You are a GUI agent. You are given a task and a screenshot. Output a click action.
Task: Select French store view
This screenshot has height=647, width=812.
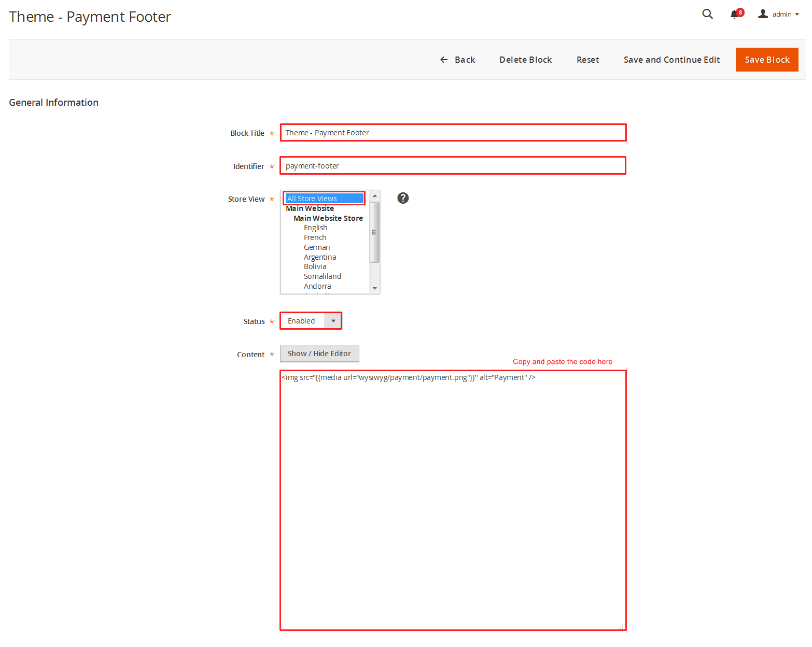tap(315, 237)
